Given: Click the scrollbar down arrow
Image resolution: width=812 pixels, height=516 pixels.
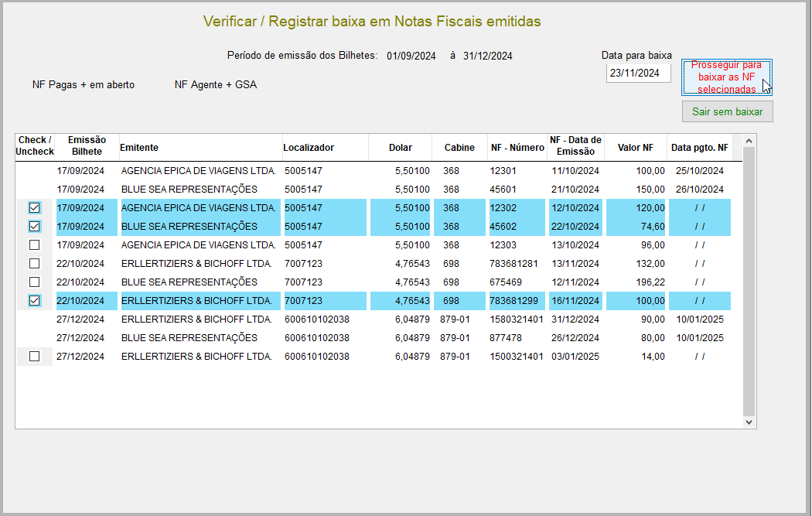Looking at the screenshot, I should (x=748, y=422).
